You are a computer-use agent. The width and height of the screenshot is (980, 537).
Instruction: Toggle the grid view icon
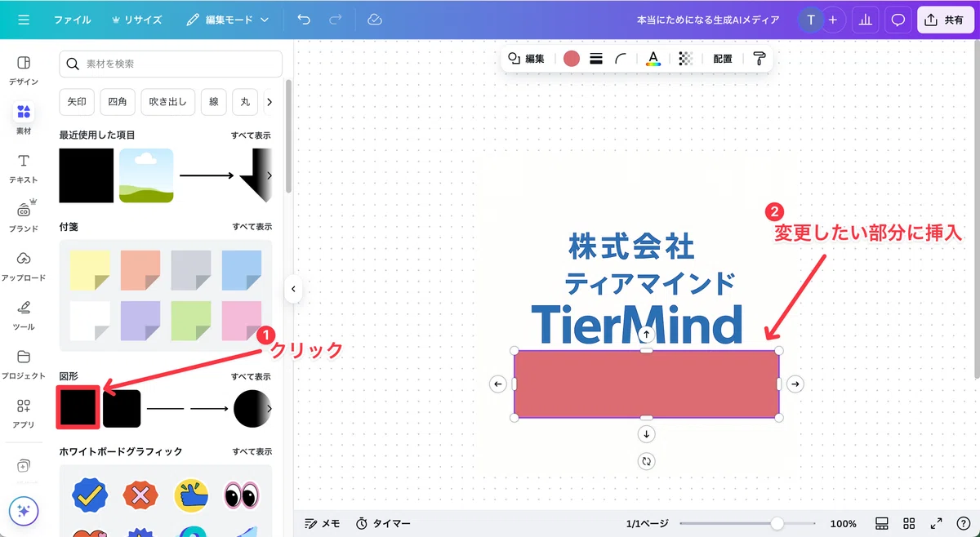[x=909, y=523]
